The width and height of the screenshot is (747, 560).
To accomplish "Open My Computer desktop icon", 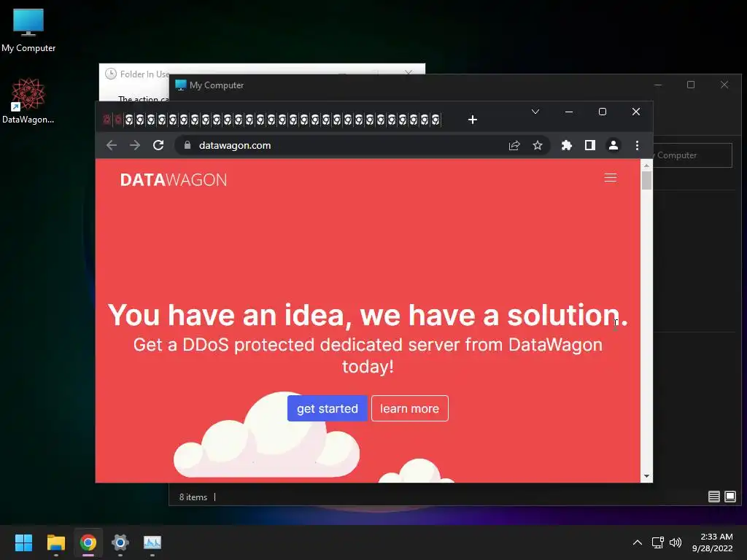I will click(x=28, y=30).
